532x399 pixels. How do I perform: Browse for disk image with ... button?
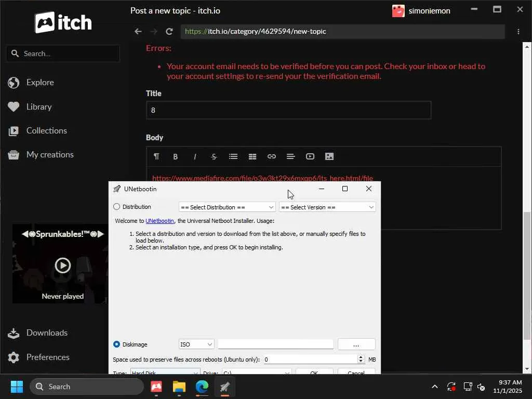[x=356, y=344]
